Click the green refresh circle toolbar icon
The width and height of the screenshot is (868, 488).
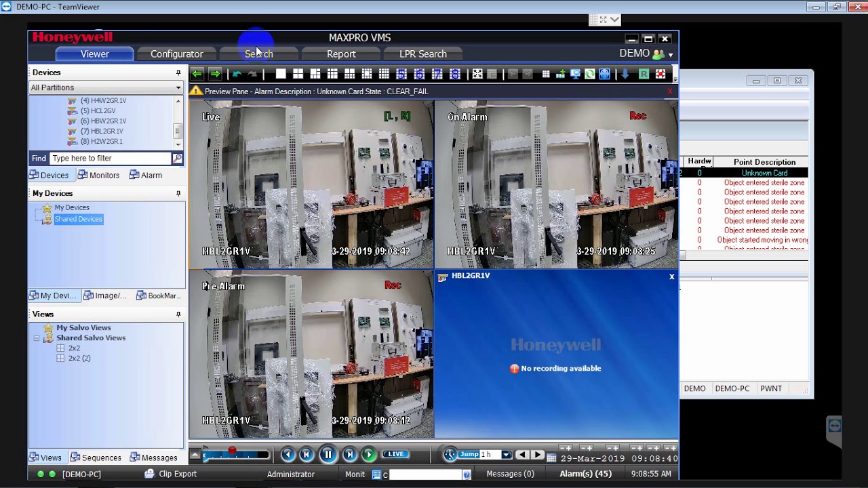589,74
